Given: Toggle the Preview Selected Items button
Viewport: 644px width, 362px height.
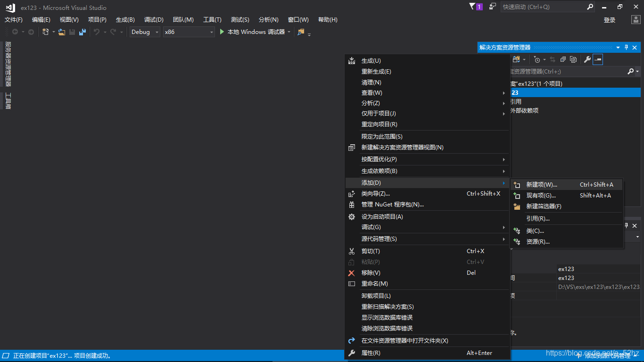Looking at the screenshot, I should pos(598,59).
